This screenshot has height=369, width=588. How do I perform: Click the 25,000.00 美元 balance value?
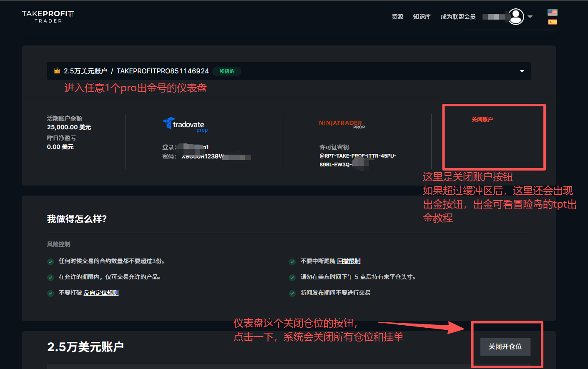[x=69, y=127]
